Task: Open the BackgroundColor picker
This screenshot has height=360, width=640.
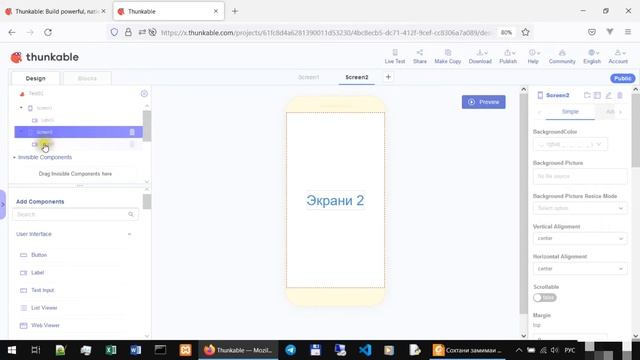Action: (x=570, y=144)
